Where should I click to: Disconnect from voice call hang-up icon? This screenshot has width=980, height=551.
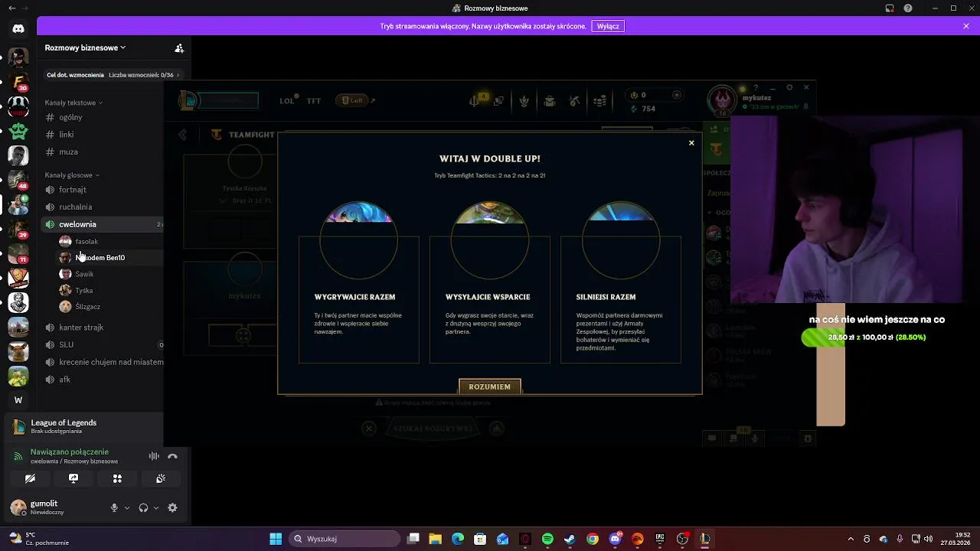point(172,456)
